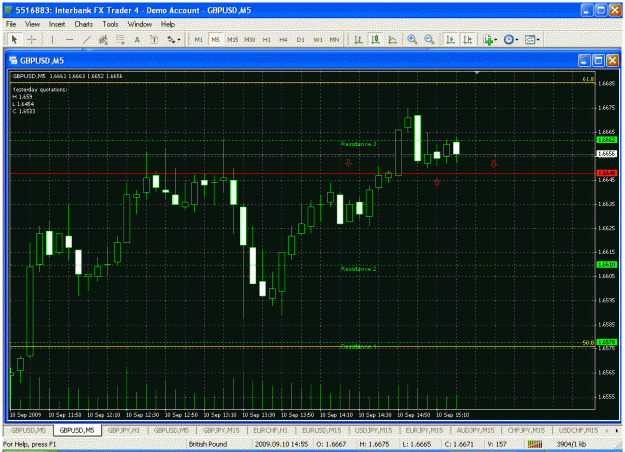The width and height of the screenshot is (625, 452).
Task: Pick the horizontal line drawing tool
Action: click(69, 39)
